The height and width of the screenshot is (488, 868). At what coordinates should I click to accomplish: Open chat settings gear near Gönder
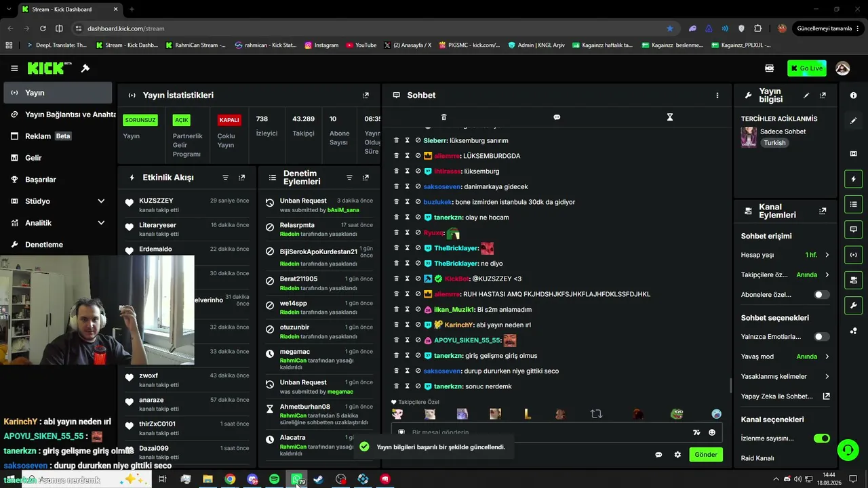click(x=677, y=455)
